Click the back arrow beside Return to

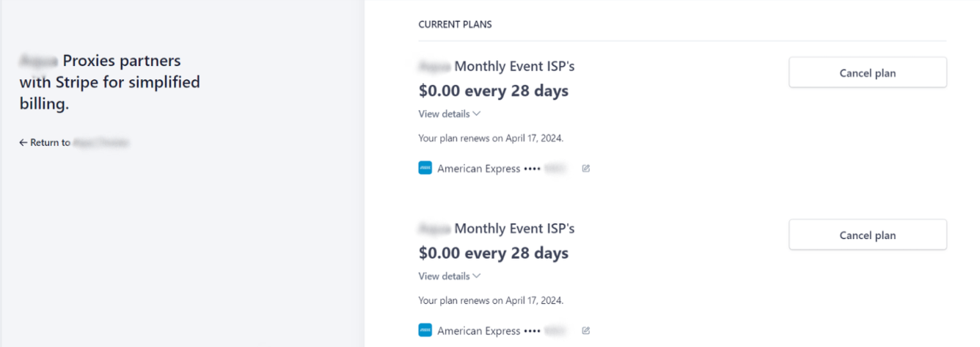(23, 142)
